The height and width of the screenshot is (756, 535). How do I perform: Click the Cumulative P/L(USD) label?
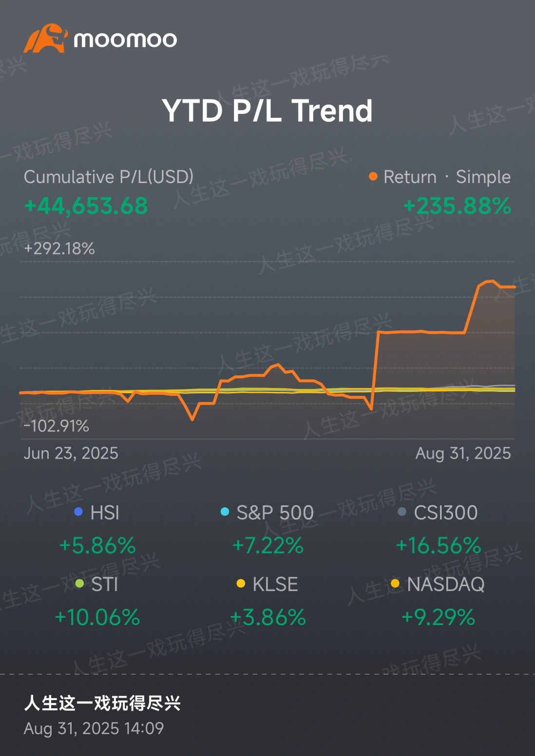[x=109, y=177]
